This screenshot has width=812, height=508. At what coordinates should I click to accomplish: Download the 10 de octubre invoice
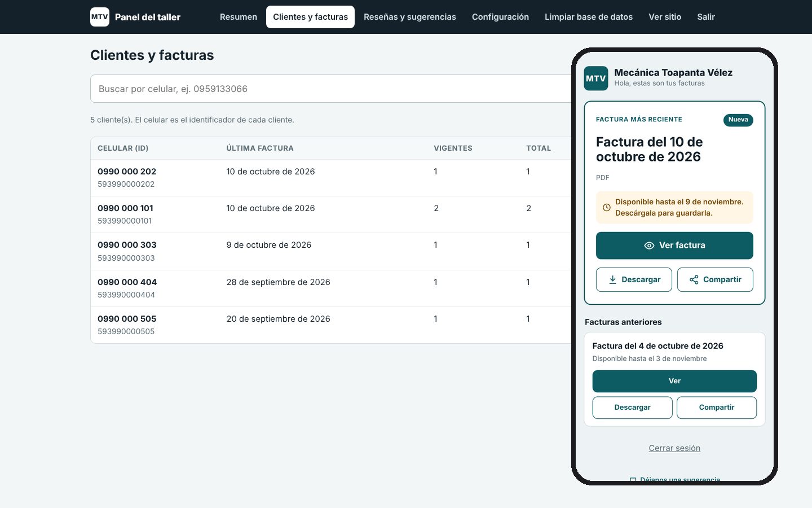click(x=634, y=279)
